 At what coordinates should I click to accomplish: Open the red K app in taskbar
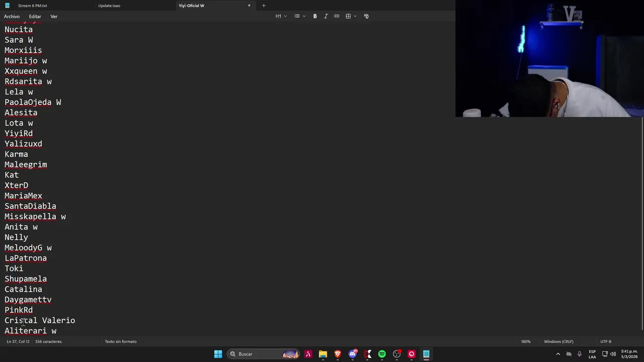pos(368,354)
